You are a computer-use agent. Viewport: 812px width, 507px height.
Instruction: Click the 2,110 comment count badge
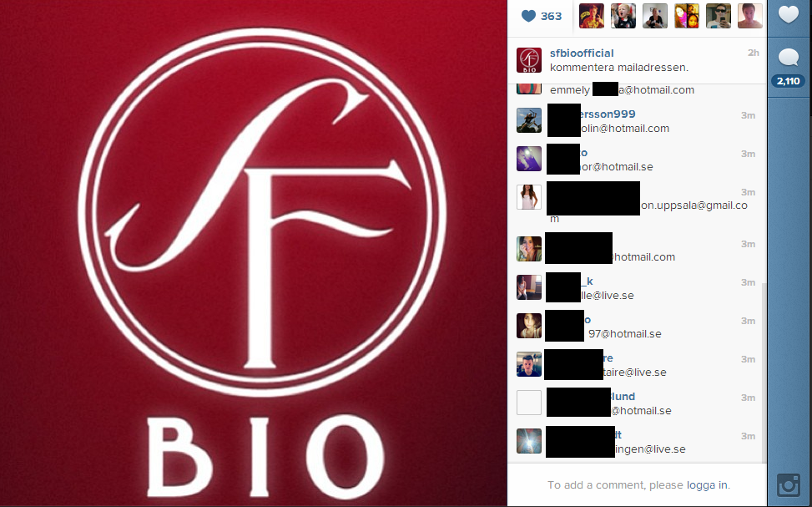(x=788, y=81)
